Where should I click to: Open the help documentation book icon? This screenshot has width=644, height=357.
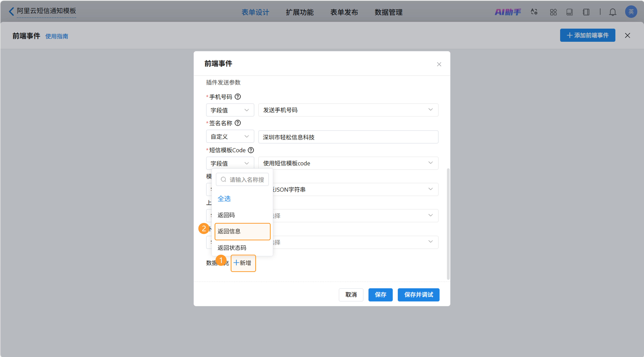pos(570,12)
